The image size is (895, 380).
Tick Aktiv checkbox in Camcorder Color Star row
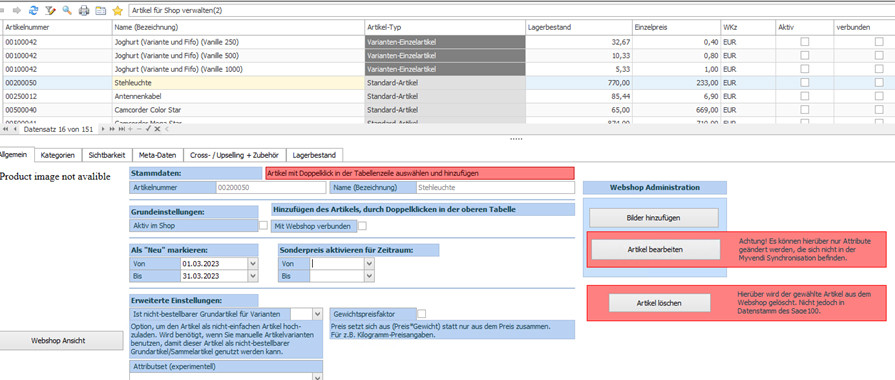click(x=804, y=110)
